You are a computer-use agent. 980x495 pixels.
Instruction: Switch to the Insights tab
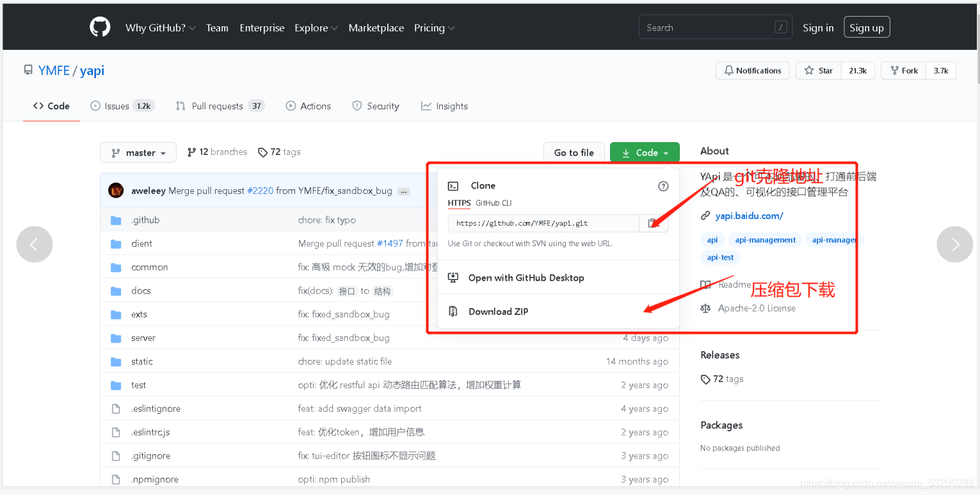pos(444,106)
